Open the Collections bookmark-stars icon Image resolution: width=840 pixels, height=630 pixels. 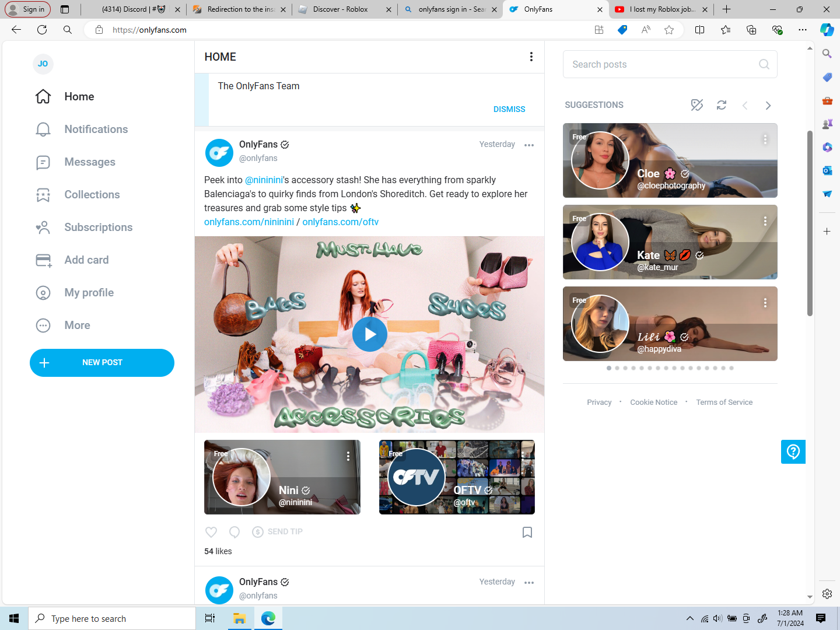pyautogui.click(x=43, y=195)
